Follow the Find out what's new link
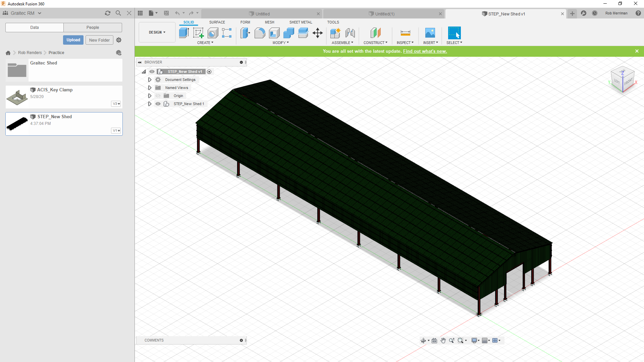This screenshot has height=362, width=644. tap(425, 51)
